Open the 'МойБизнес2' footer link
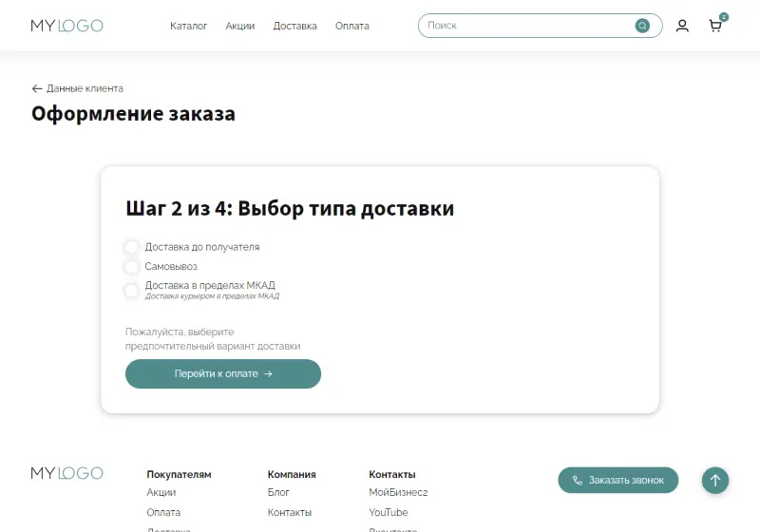The image size is (760, 532). click(398, 492)
